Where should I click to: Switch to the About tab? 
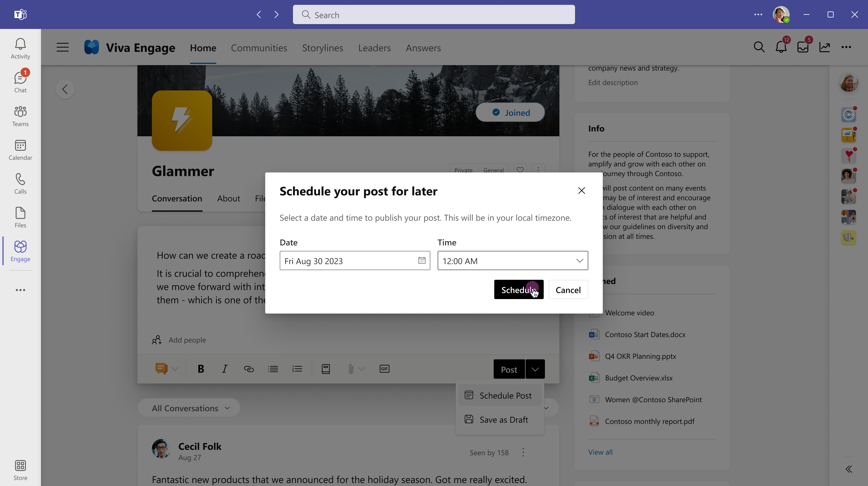(228, 198)
